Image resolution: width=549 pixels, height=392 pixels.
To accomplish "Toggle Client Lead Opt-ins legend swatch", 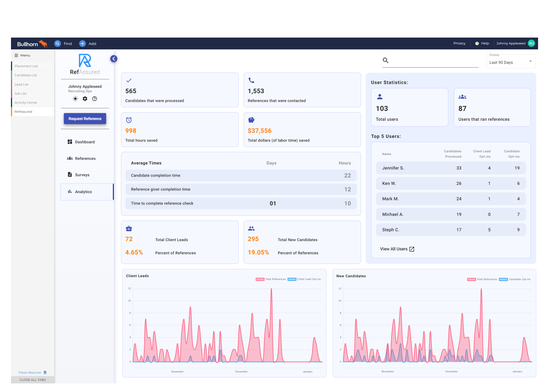I will pyautogui.click(x=292, y=279).
